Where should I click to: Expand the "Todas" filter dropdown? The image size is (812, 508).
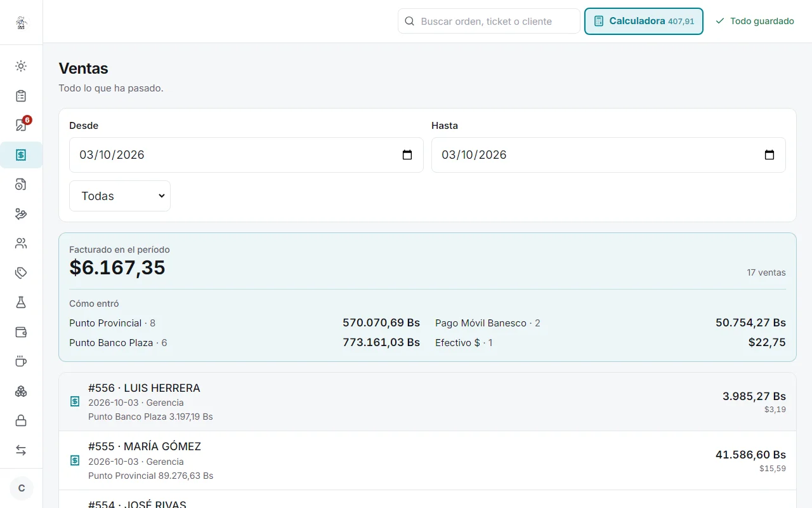[120, 196]
